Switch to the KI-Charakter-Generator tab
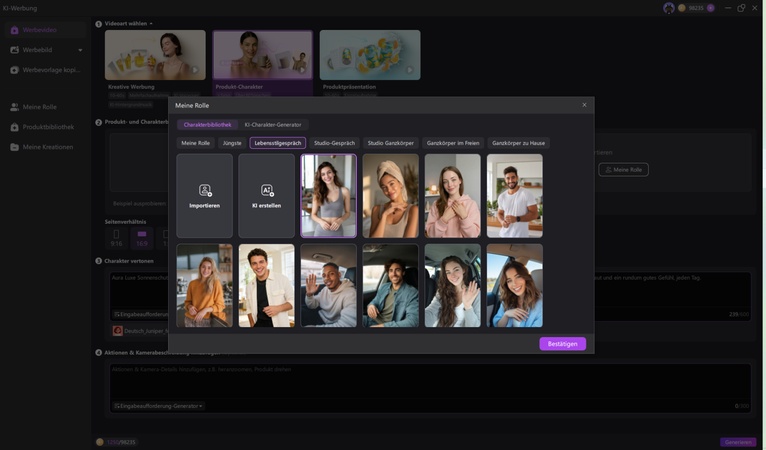 (x=273, y=125)
